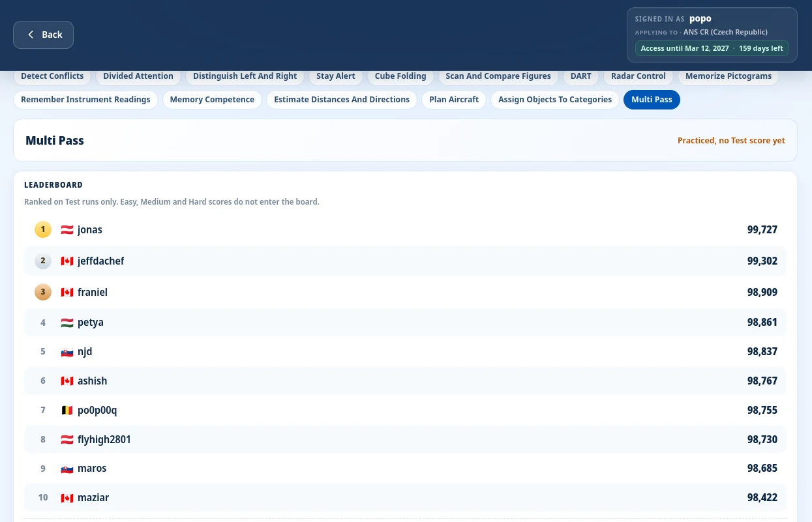Click the Multi Pass heading
The width and height of the screenshot is (812, 522).
[55, 140]
